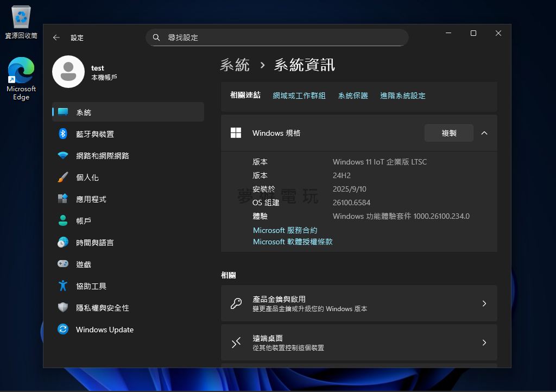Viewport: 556px width, 392px height.
Task: Open the Microsoft 服務合約 link
Action: (x=285, y=231)
